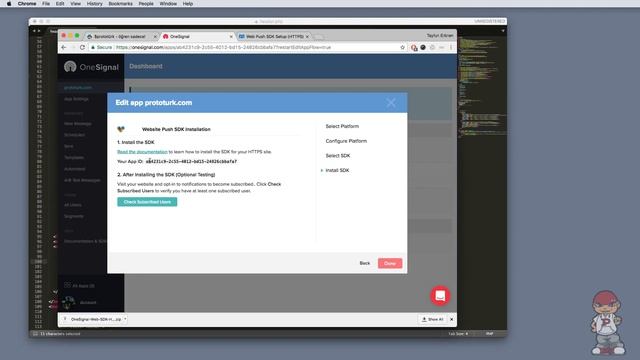This screenshot has width=640, height=360.
Task: Open the View menu
Action: (76, 4)
